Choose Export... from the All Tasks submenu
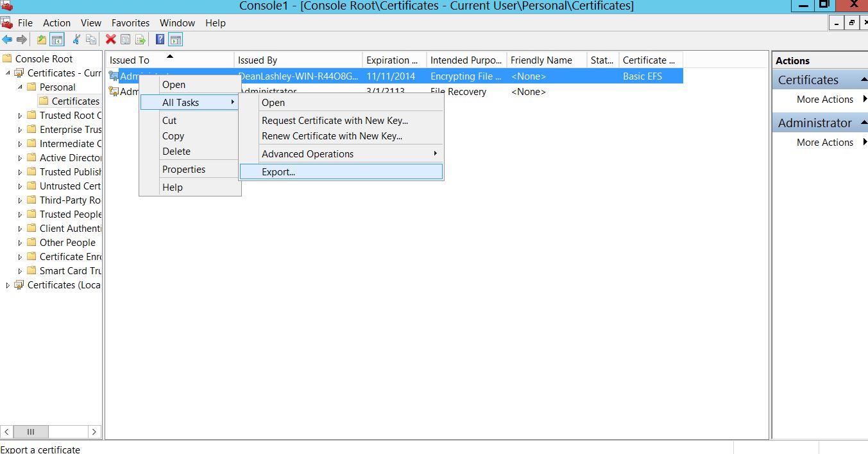Image resolution: width=868 pixels, height=454 pixels. pyautogui.click(x=278, y=172)
